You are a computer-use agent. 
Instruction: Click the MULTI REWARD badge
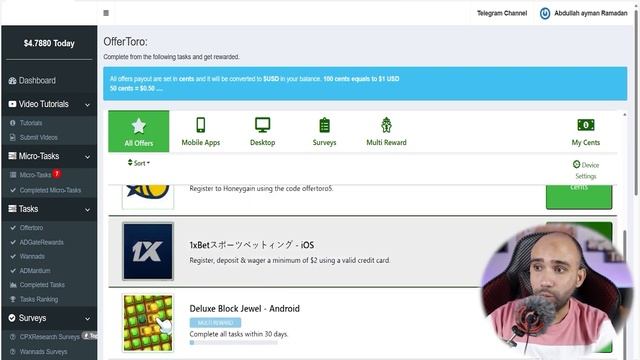click(x=215, y=322)
